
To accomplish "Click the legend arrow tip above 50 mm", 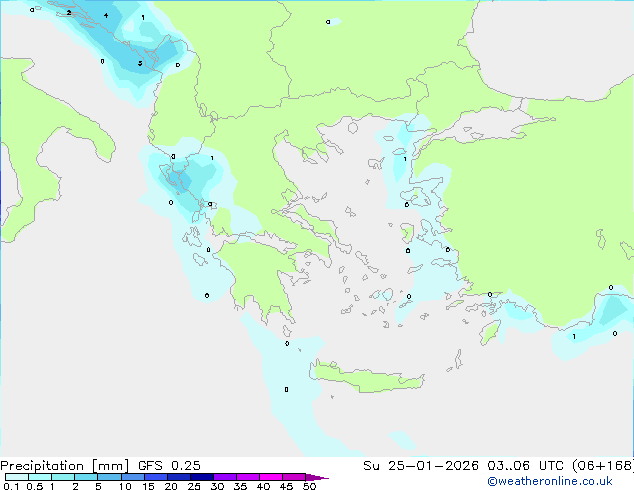I will [x=317, y=477].
